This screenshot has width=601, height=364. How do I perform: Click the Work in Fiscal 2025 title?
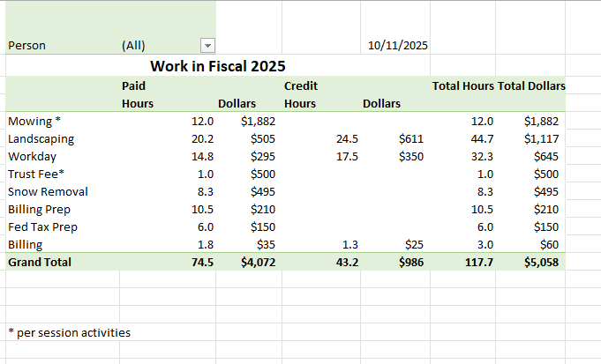[x=217, y=66]
